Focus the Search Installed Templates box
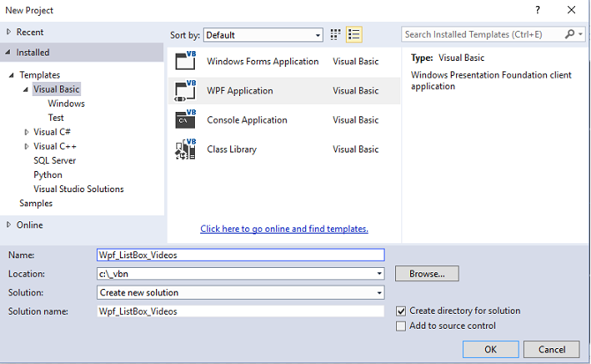 pos(483,34)
